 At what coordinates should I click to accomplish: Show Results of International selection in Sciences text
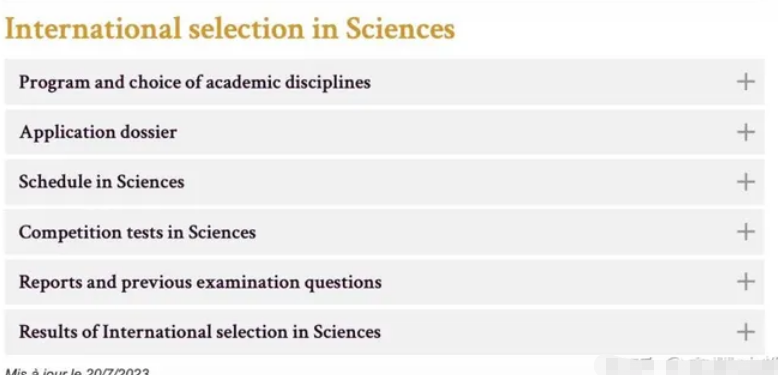tap(199, 332)
